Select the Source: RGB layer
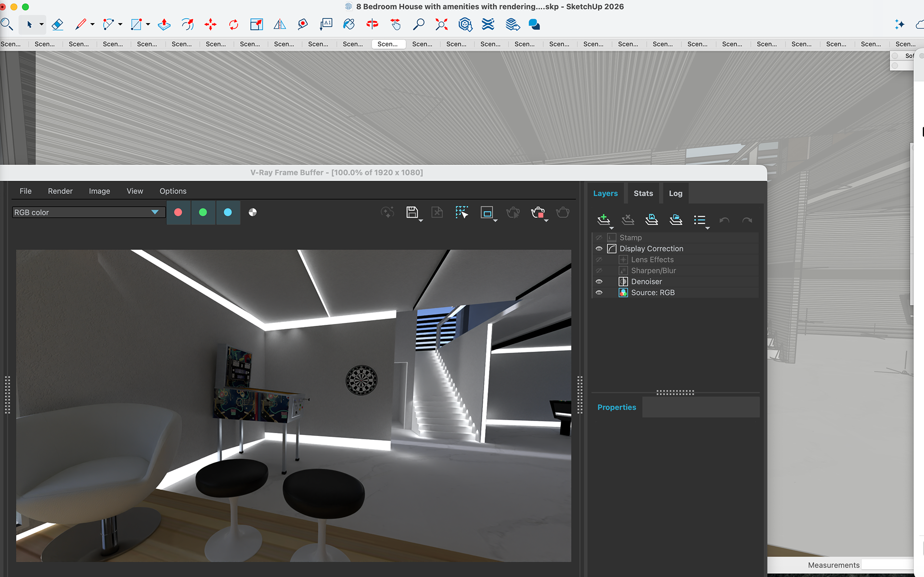The image size is (924, 577). [x=653, y=293]
